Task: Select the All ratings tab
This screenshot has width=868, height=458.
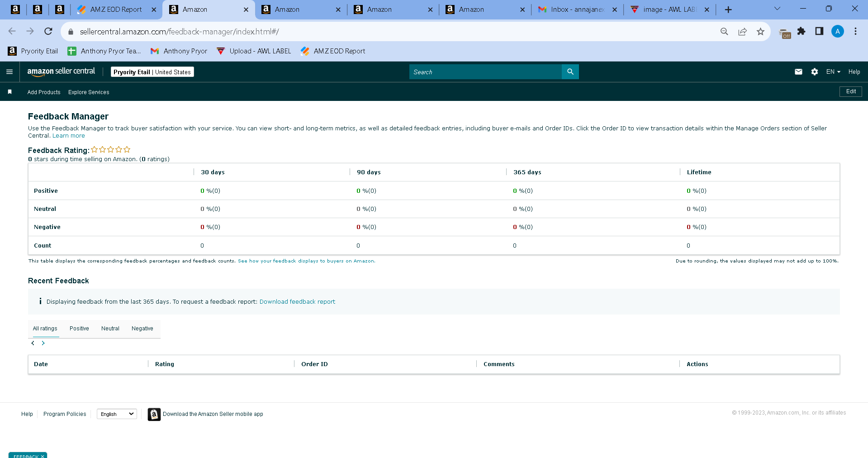Action: coord(45,329)
